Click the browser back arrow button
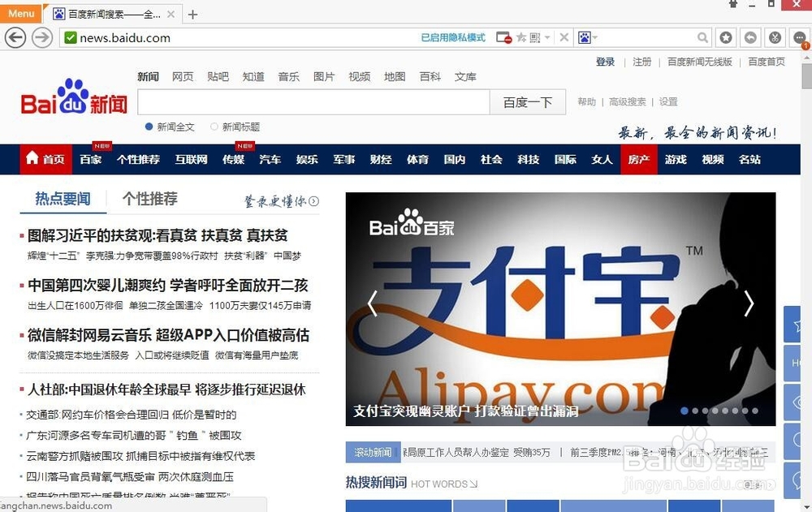This screenshot has height=512, width=812. tap(15, 37)
